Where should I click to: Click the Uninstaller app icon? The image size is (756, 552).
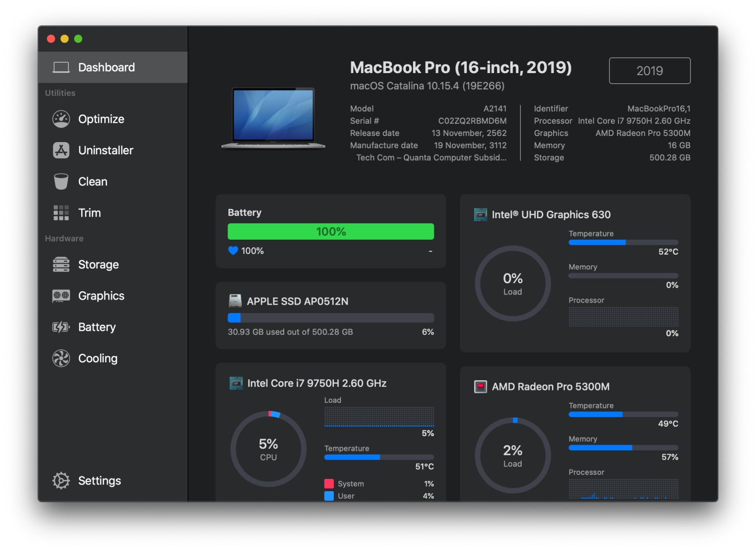(x=61, y=150)
